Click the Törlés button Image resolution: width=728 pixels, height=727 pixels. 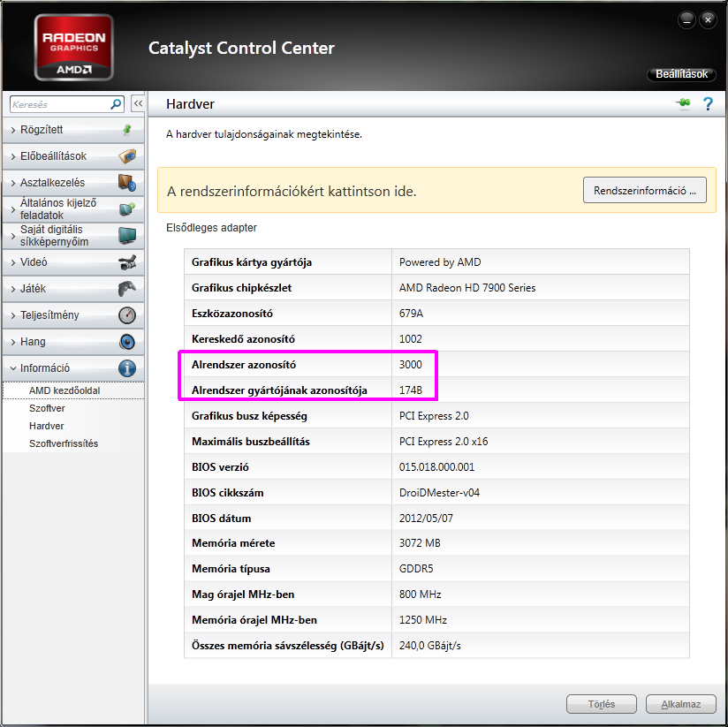click(x=602, y=704)
